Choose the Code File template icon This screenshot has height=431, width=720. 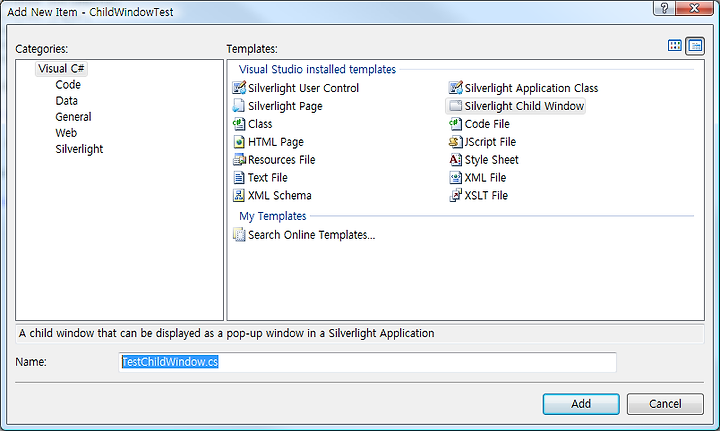coord(456,124)
